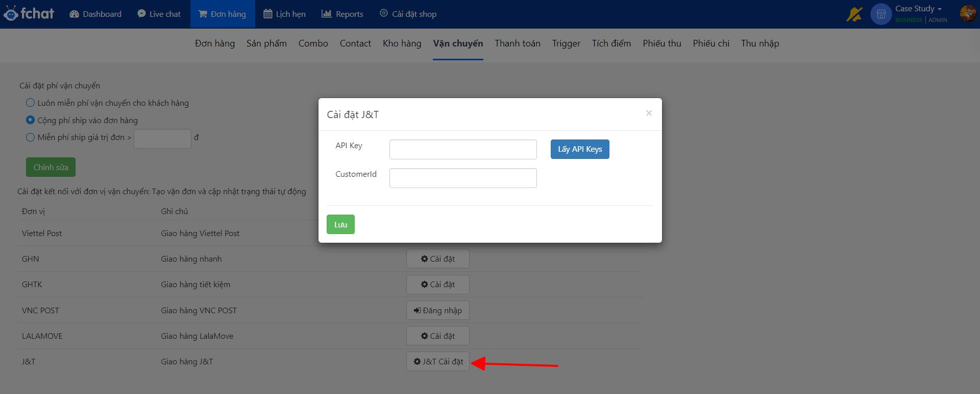
Task: Click the GHTK carrier name
Action: click(x=32, y=284)
